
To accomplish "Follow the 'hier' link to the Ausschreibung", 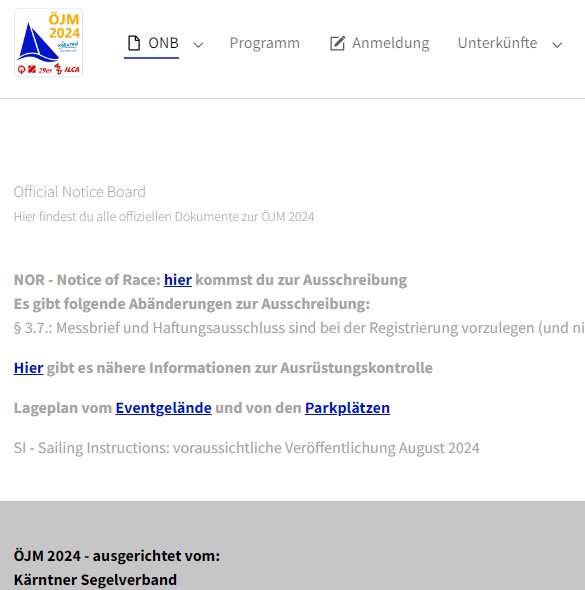I will click(178, 280).
